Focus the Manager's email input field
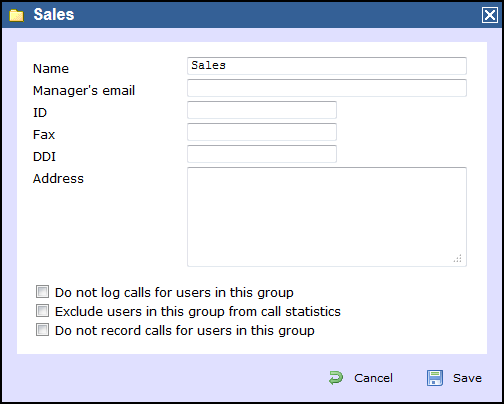Viewport: 504px width, 404px height. pyautogui.click(x=327, y=88)
